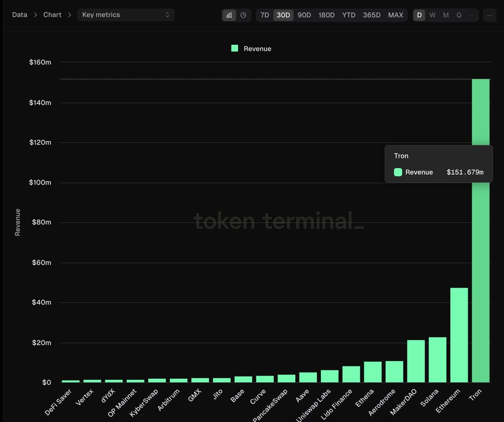
Task: Select the 365D time range
Action: (372, 15)
